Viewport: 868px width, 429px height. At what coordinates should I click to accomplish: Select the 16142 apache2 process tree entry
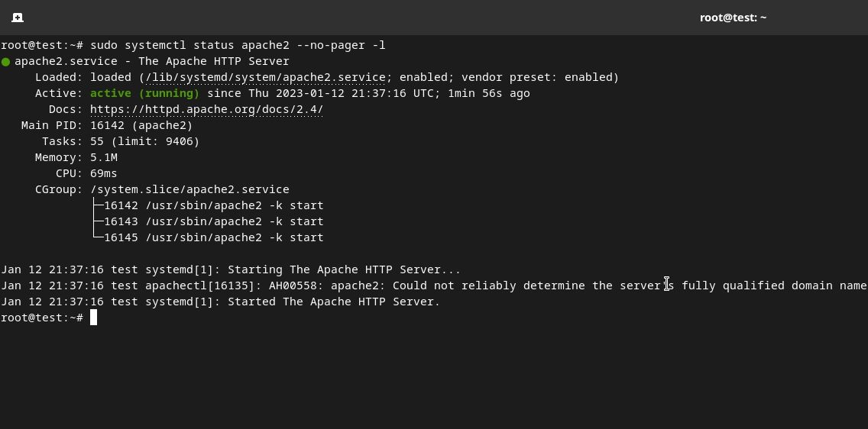click(213, 205)
